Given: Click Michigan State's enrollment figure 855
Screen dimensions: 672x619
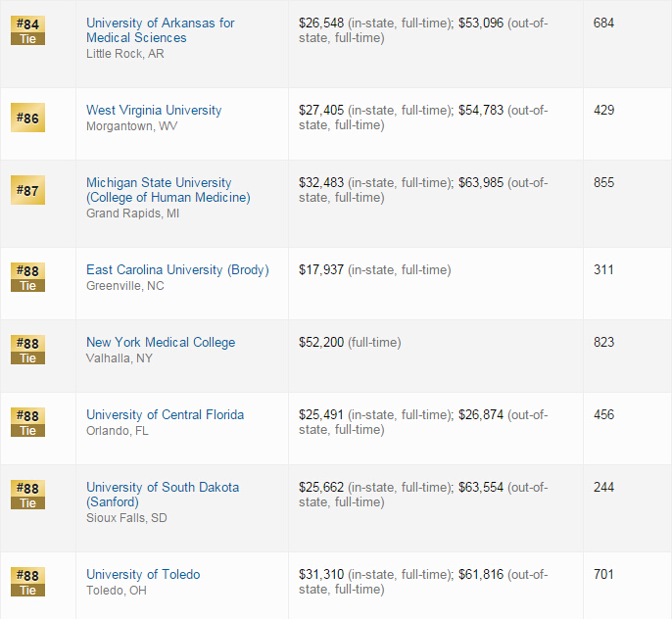Looking at the screenshot, I should click(x=603, y=182).
